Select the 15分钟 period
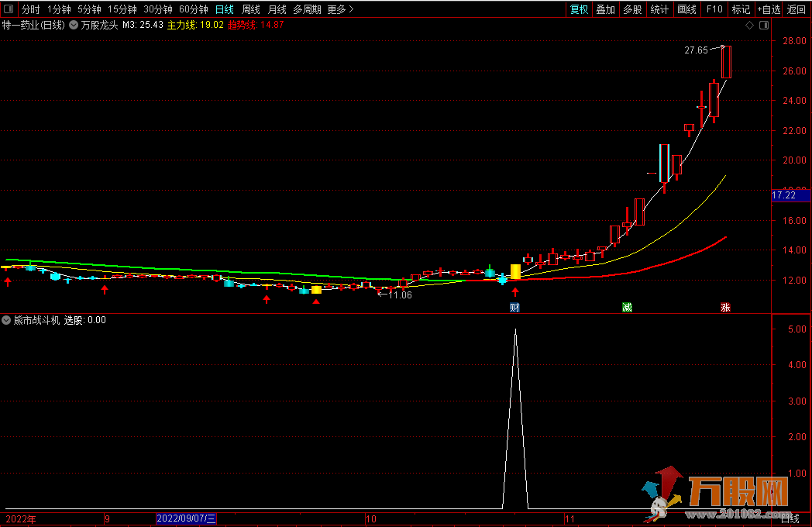This screenshot has width=812, height=527. pyautogui.click(x=122, y=9)
